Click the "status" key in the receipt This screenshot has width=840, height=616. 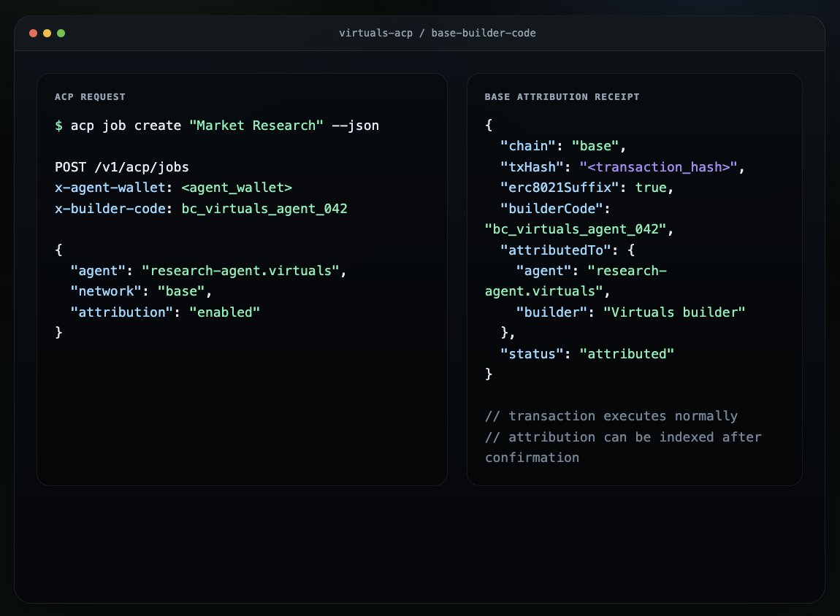pyautogui.click(x=532, y=354)
